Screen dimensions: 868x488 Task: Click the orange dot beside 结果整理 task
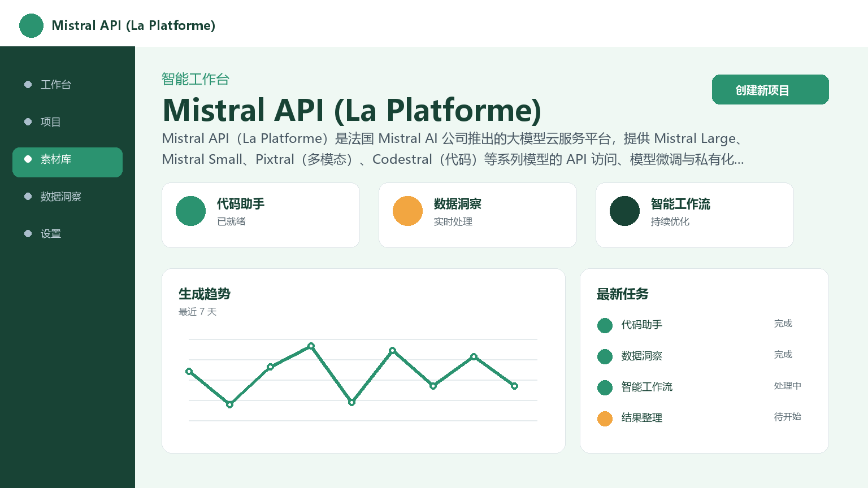click(605, 419)
